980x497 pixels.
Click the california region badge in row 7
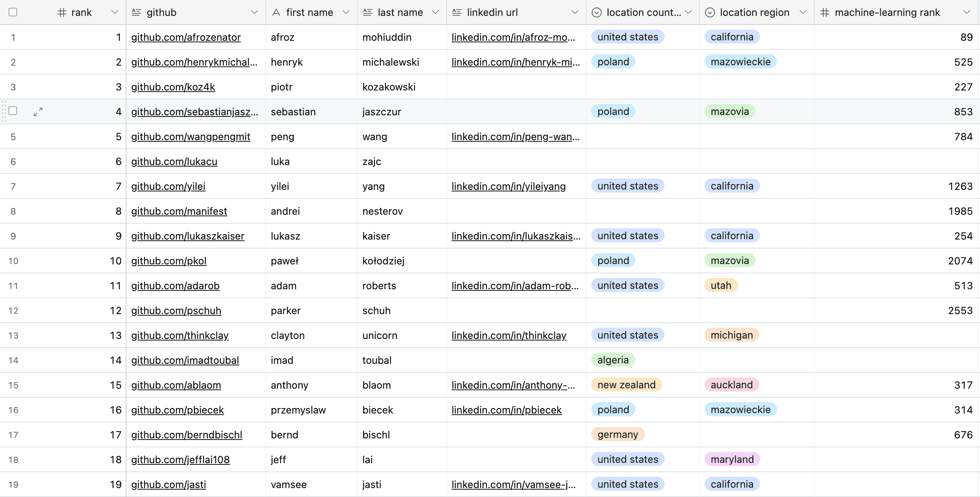click(x=731, y=186)
